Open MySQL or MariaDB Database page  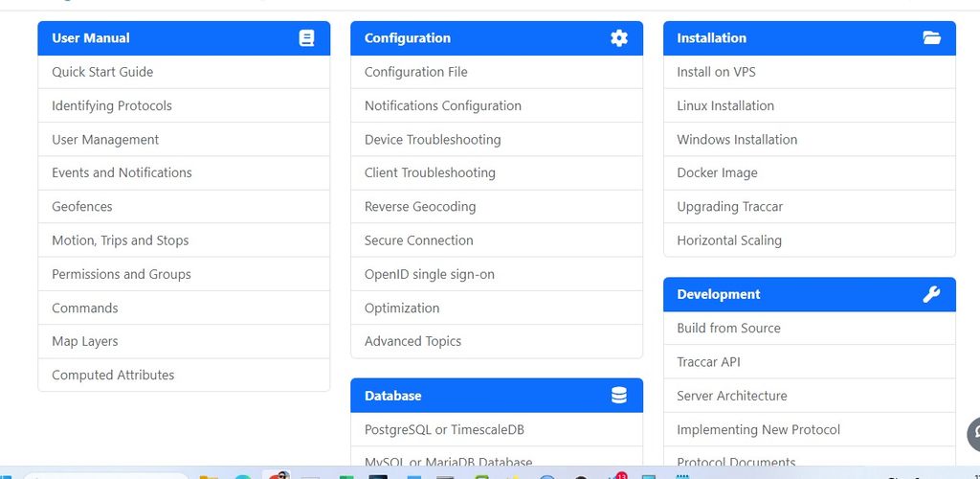tap(497, 457)
